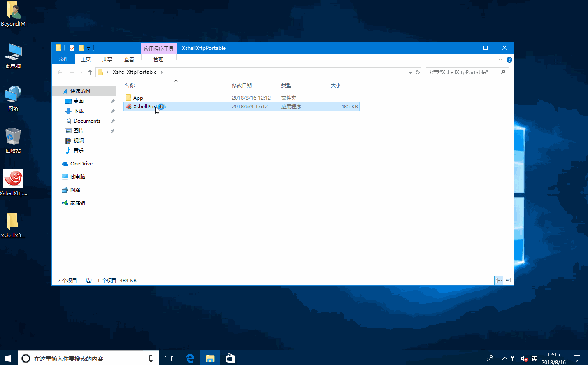Select the App folder in file list
The width and height of the screenshot is (588, 365).
tap(138, 98)
